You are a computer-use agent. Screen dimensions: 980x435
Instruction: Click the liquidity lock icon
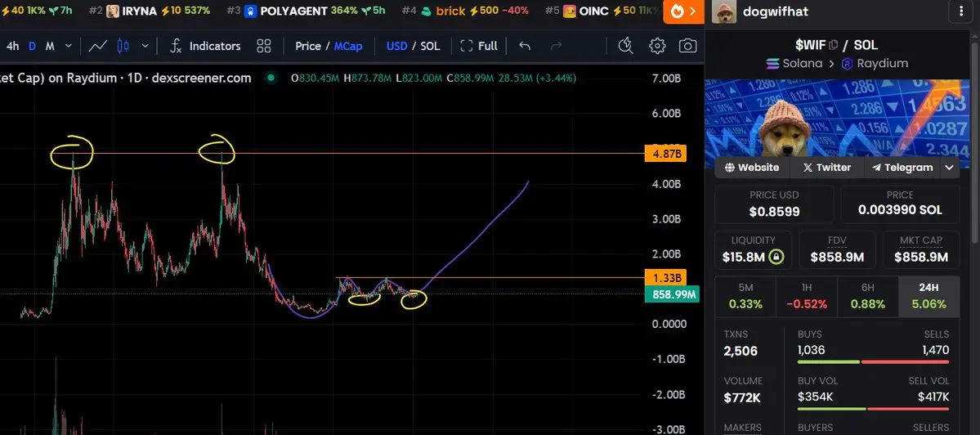coord(776,256)
